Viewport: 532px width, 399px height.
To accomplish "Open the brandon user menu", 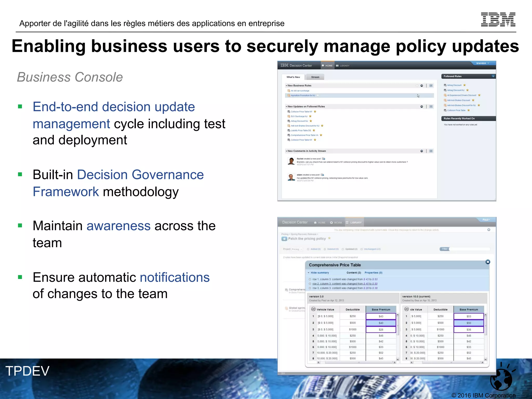I will [483, 63].
